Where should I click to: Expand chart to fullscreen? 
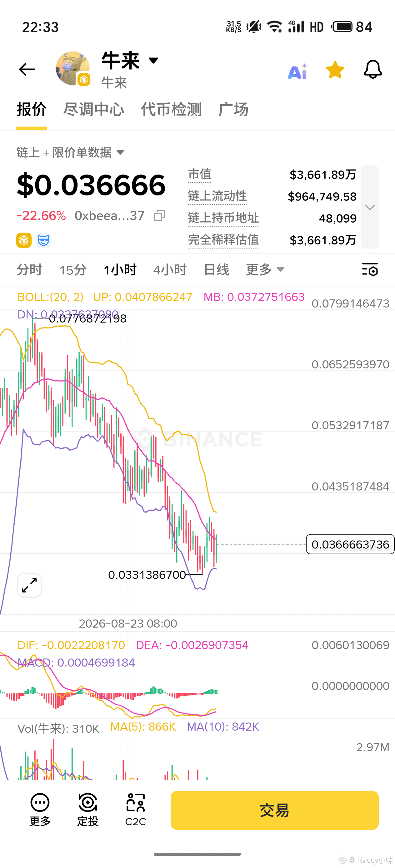tap(29, 585)
